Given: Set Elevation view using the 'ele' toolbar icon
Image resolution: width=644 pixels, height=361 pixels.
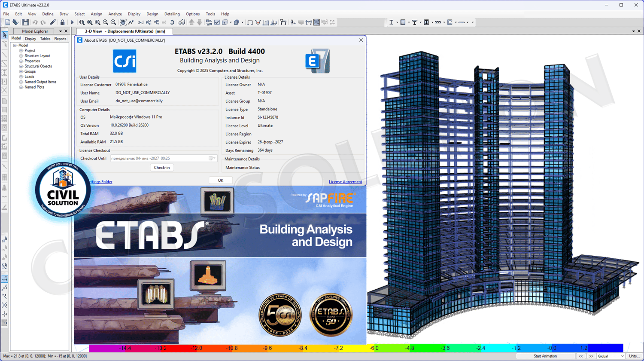Looking at the screenshot, I should 156,22.
